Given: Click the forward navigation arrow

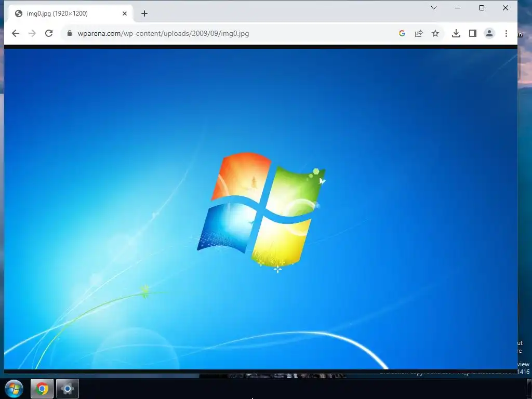Looking at the screenshot, I should click(32, 33).
